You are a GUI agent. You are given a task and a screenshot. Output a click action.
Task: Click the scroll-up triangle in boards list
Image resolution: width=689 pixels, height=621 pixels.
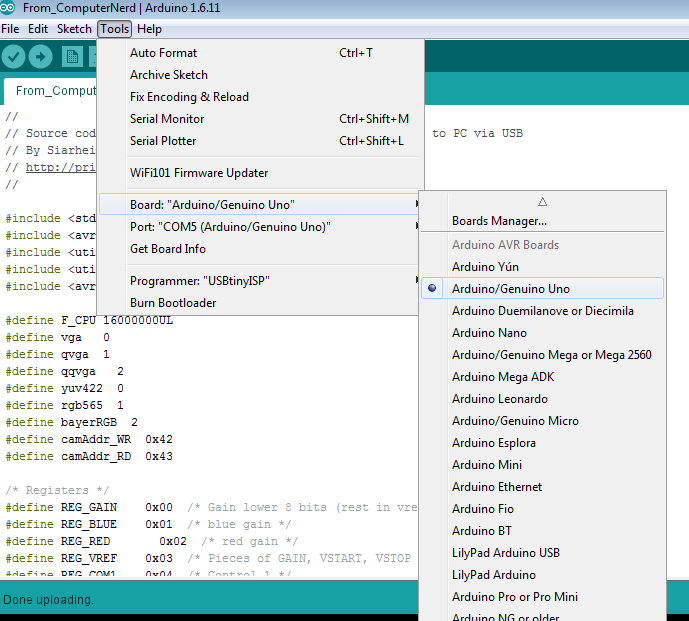(543, 202)
